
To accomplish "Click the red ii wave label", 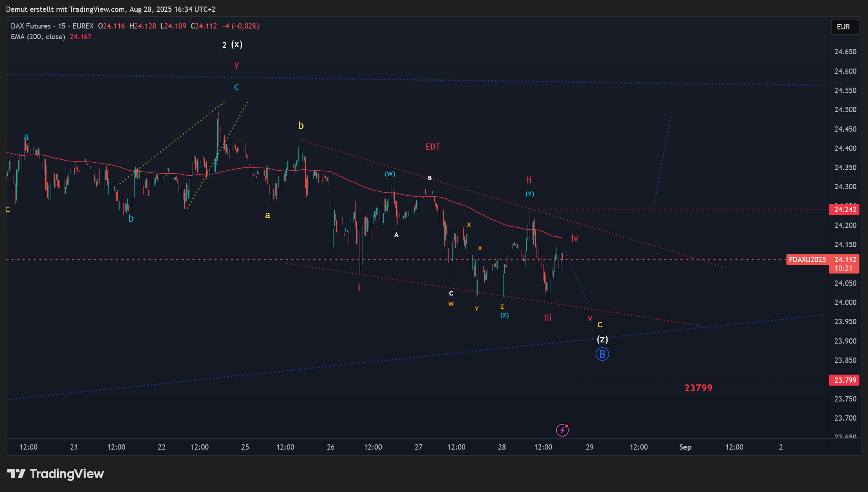I will point(529,180).
